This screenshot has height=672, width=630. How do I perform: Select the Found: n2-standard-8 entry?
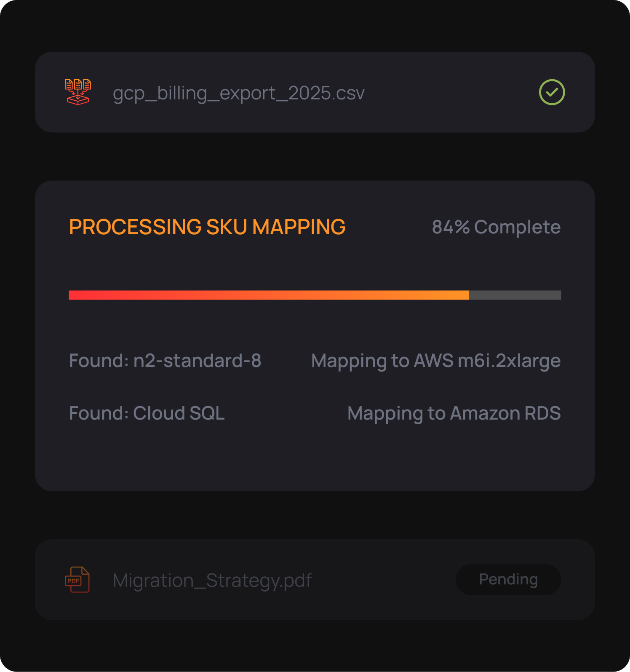click(165, 361)
